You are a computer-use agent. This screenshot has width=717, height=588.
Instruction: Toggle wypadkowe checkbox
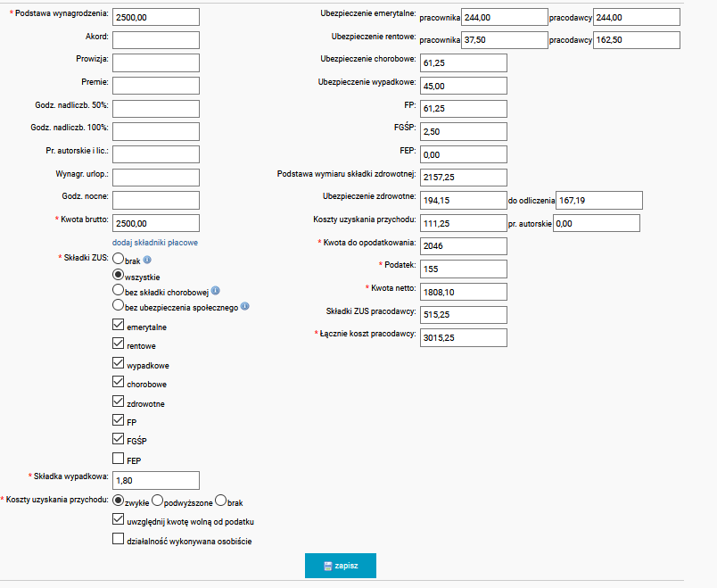click(118, 363)
